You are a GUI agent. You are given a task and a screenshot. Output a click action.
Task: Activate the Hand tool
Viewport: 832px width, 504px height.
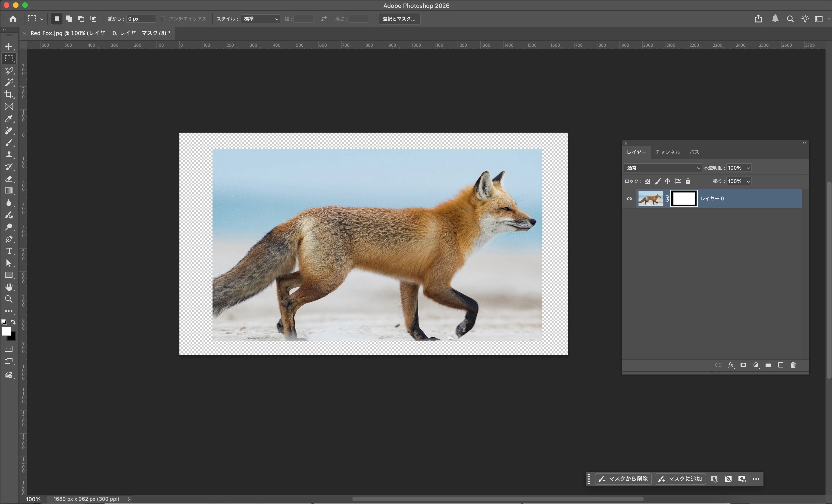[x=9, y=287]
